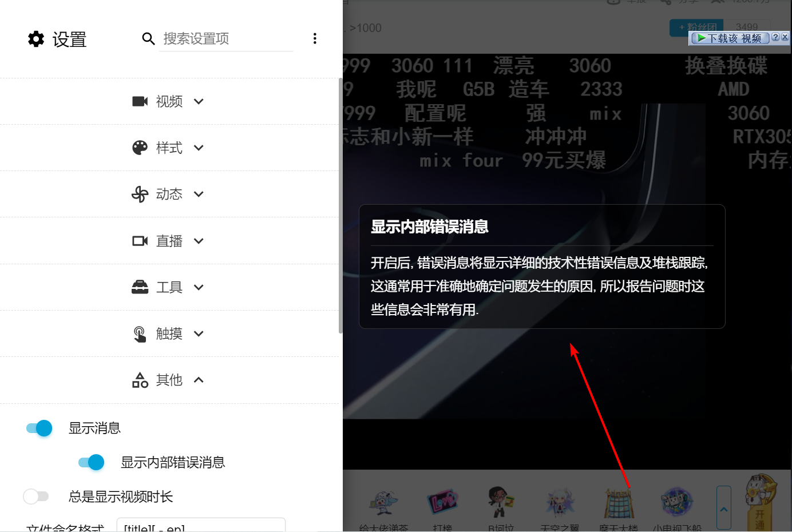Image resolution: width=792 pixels, height=532 pixels.
Task: Click the 视频 camera icon
Action: coord(140,101)
